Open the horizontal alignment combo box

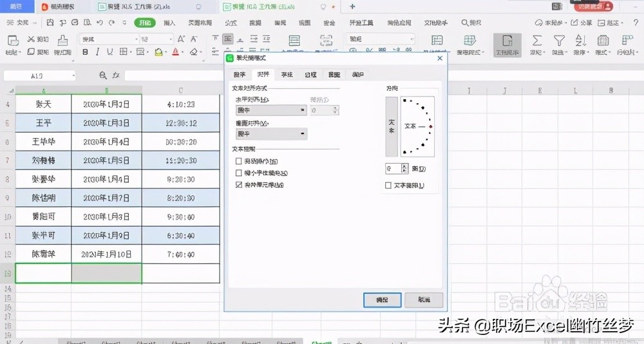tap(271, 110)
